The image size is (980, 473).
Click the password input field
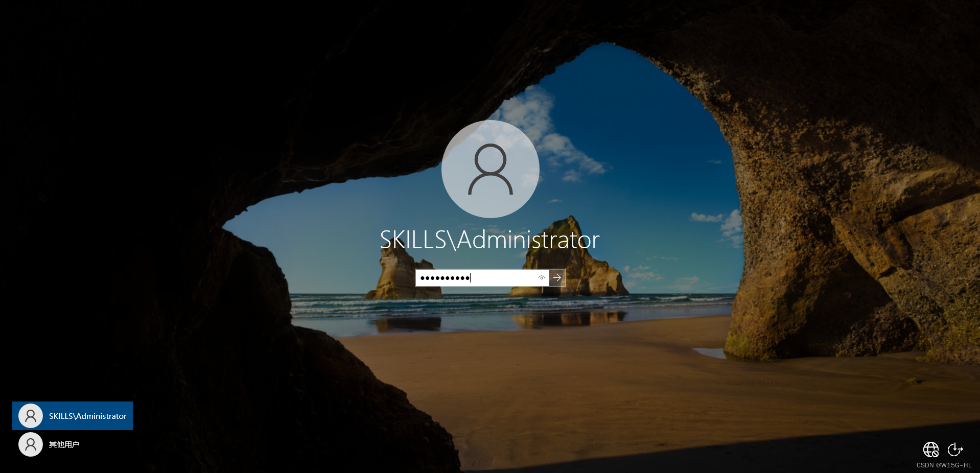(482, 278)
